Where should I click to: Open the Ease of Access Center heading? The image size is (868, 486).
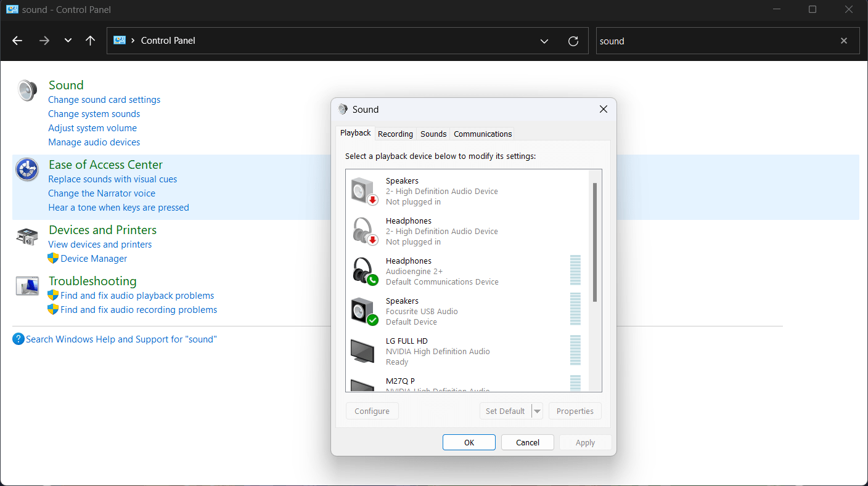pos(105,164)
